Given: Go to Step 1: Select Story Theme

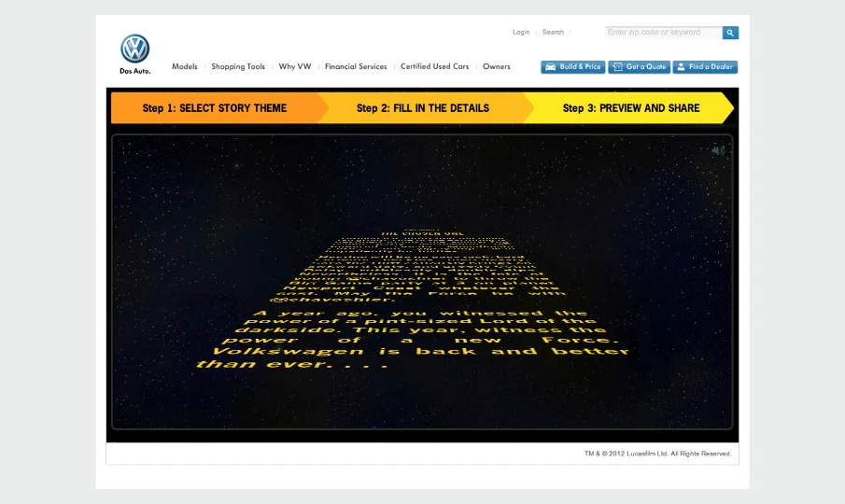Looking at the screenshot, I should pyautogui.click(x=215, y=107).
